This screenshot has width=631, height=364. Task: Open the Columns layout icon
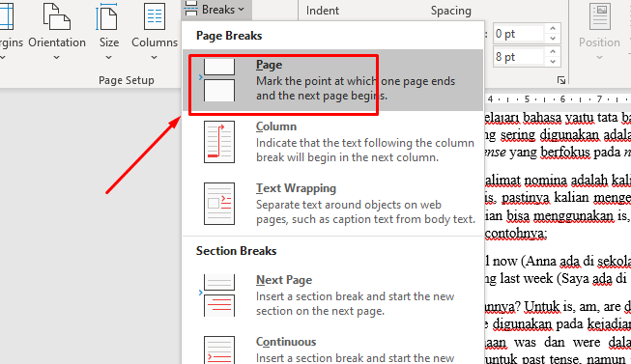155,16
